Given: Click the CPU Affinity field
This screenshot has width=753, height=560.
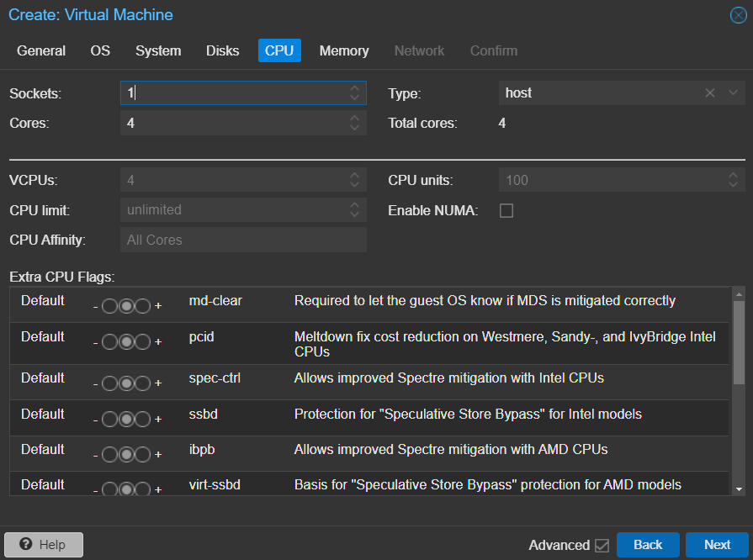Looking at the screenshot, I should coord(243,240).
